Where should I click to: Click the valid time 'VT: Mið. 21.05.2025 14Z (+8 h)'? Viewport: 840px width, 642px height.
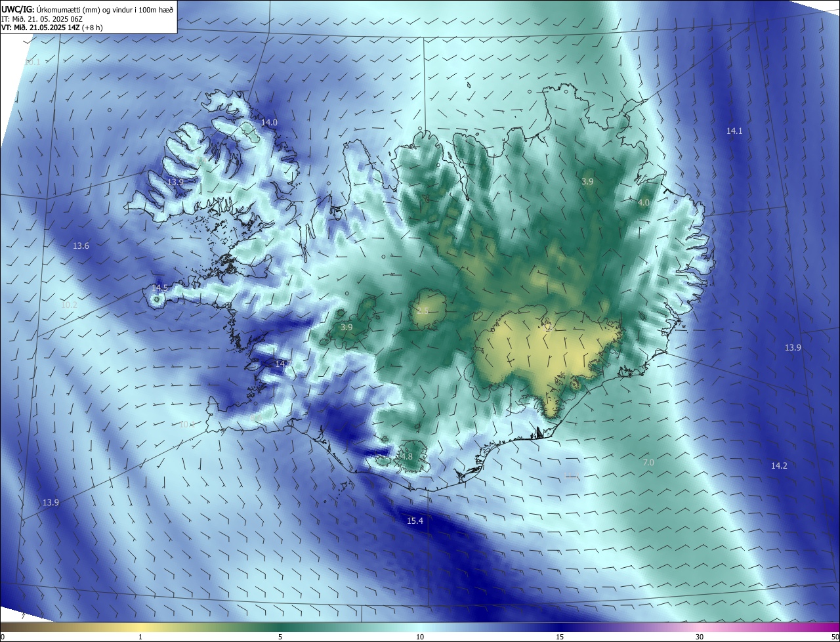pyautogui.click(x=52, y=28)
